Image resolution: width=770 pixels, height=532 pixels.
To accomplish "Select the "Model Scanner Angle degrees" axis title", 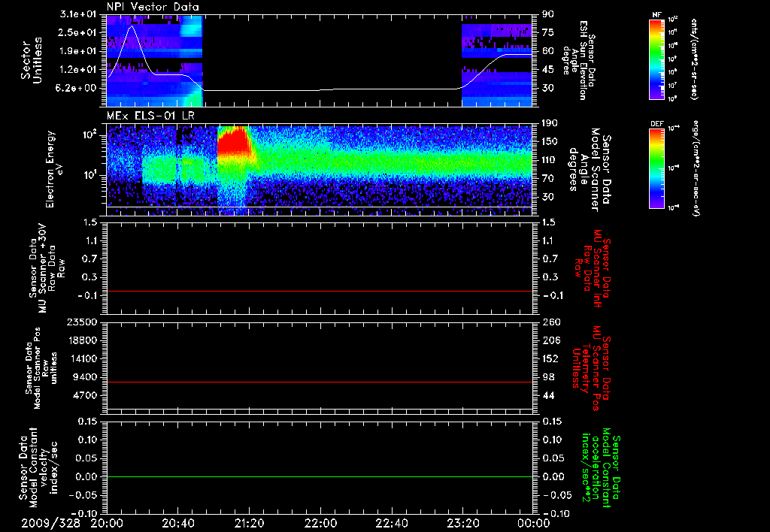I will 590,169.
